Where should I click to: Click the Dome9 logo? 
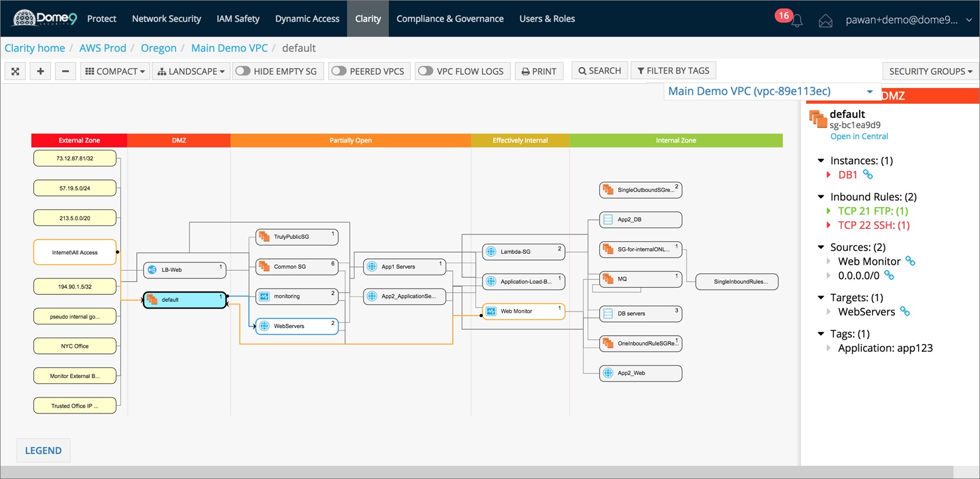pyautogui.click(x=45, y=18)
